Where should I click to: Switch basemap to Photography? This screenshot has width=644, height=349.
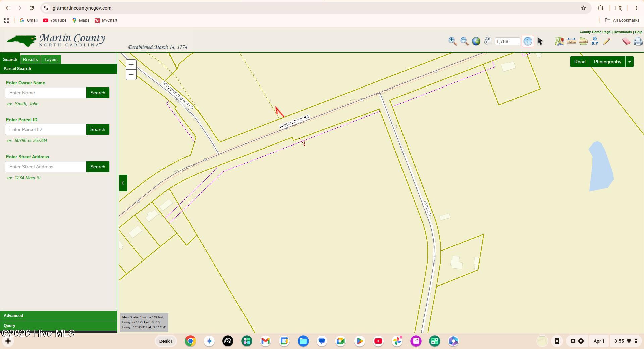[x=607, y=62]
